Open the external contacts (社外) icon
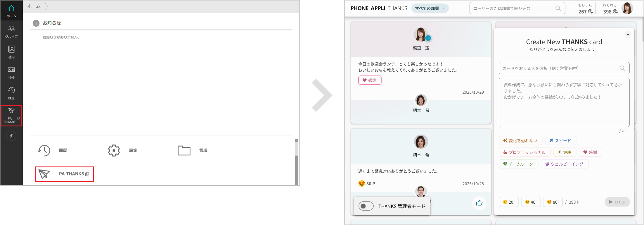 pos(11,73)
